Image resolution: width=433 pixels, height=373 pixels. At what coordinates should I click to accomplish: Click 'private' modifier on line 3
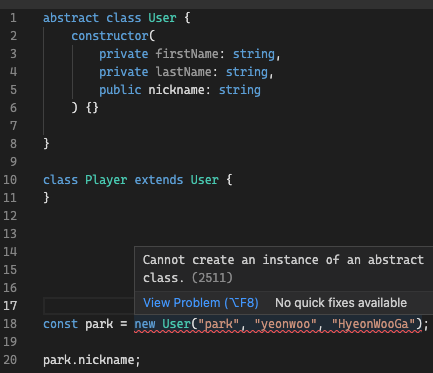coord(124,54)
